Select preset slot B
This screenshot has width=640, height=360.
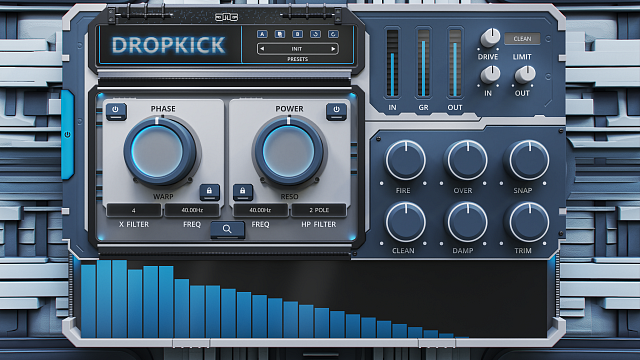(x=298, y=34)
